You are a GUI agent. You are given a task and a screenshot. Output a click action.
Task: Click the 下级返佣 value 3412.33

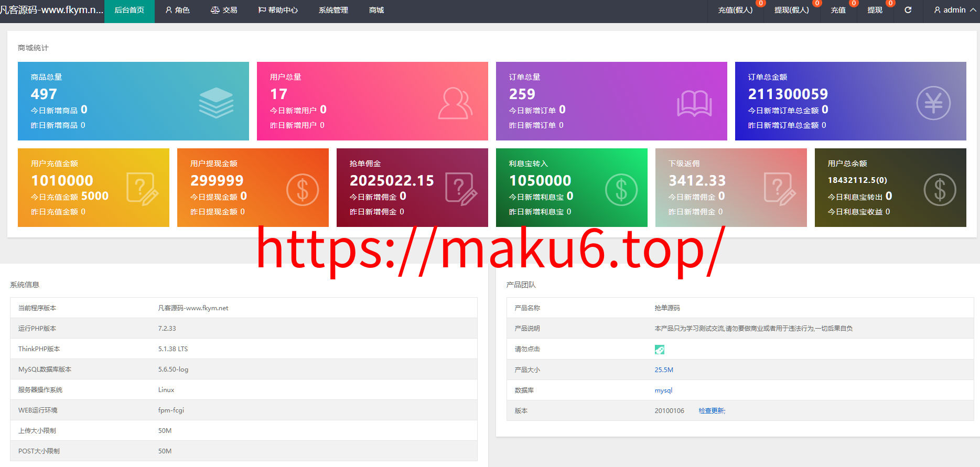pos(697,180)
